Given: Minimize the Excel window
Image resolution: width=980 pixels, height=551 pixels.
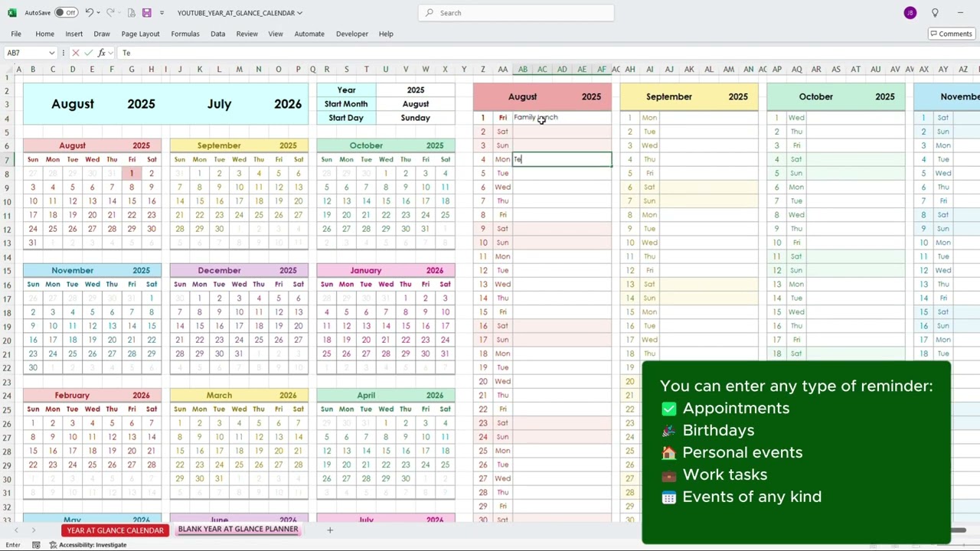Looking at the screenshot, I should coord(960,13).
